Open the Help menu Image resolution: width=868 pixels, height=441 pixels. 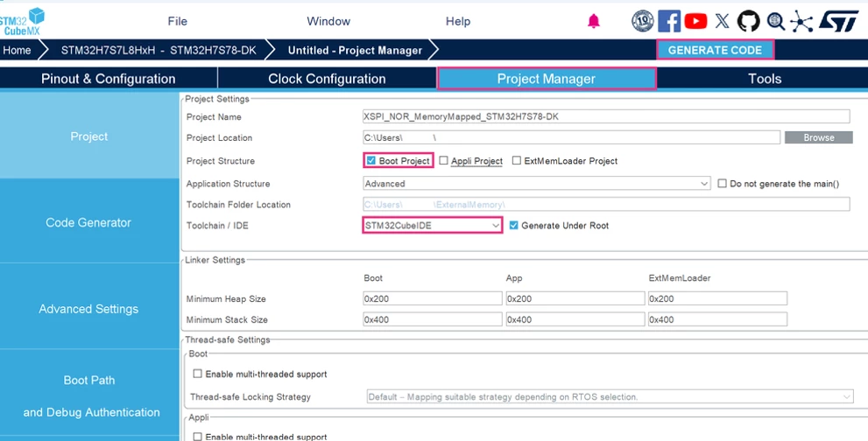point(458,21)
